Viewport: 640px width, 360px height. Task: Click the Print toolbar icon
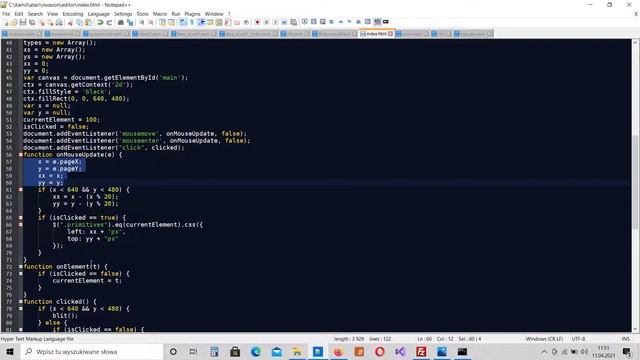pos(59,22)
